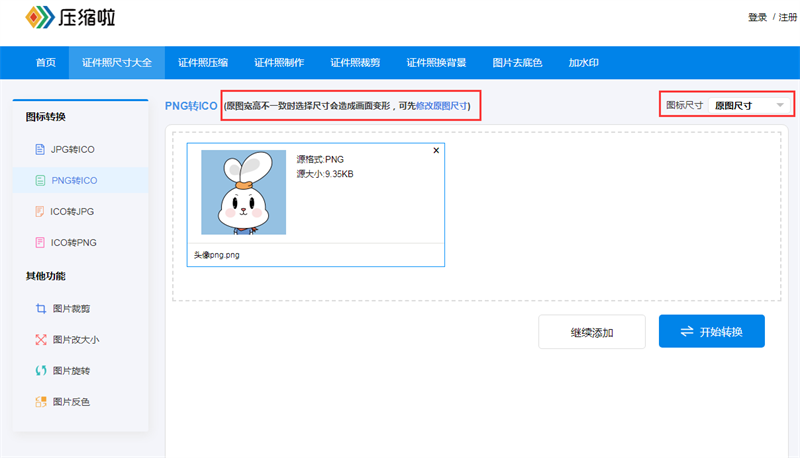Select ICO转PNG in the sidebar
800x458 pixels.
[81, 243]
